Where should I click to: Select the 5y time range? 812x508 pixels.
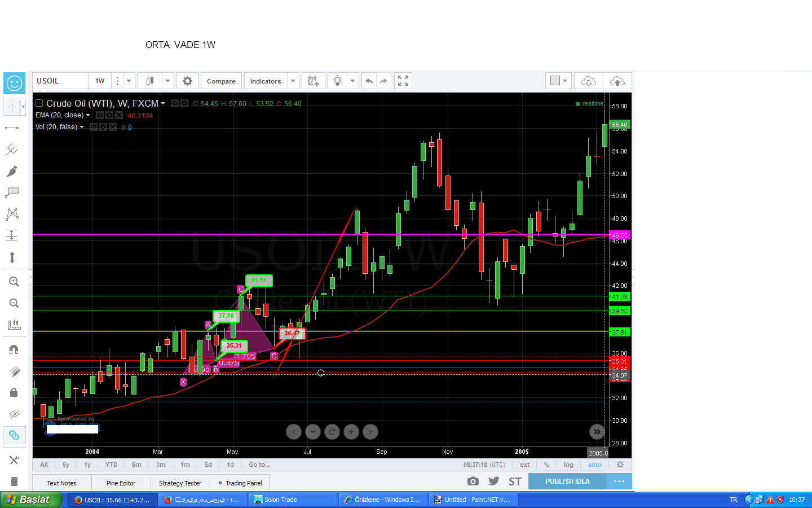[x=66, y=465]
